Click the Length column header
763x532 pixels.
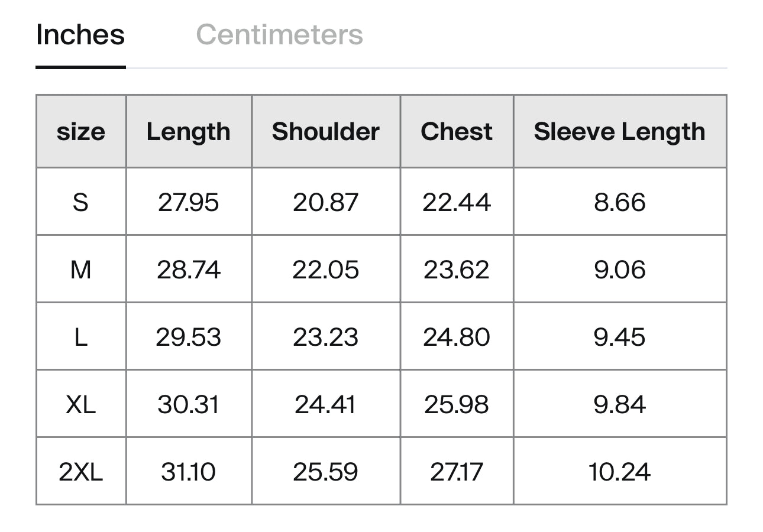(x=189, y=131)
